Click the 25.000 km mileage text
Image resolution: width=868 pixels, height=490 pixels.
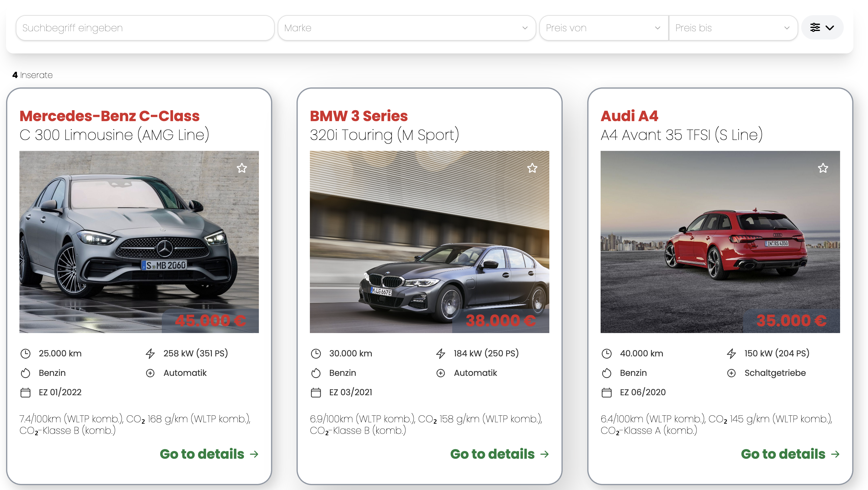60,353
